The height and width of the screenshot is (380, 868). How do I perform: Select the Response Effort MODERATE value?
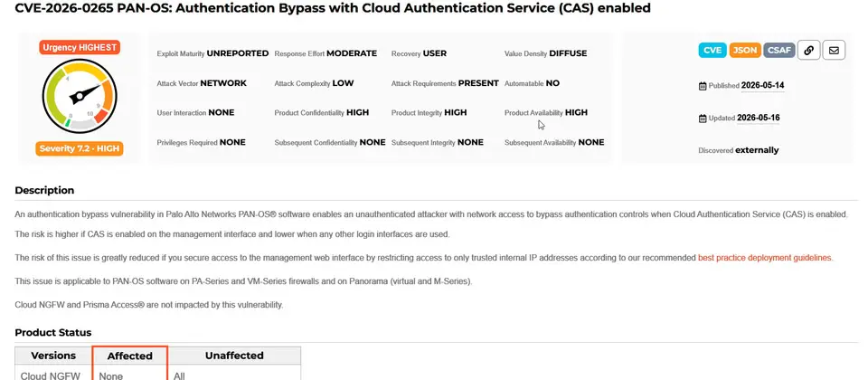(352, 53)
